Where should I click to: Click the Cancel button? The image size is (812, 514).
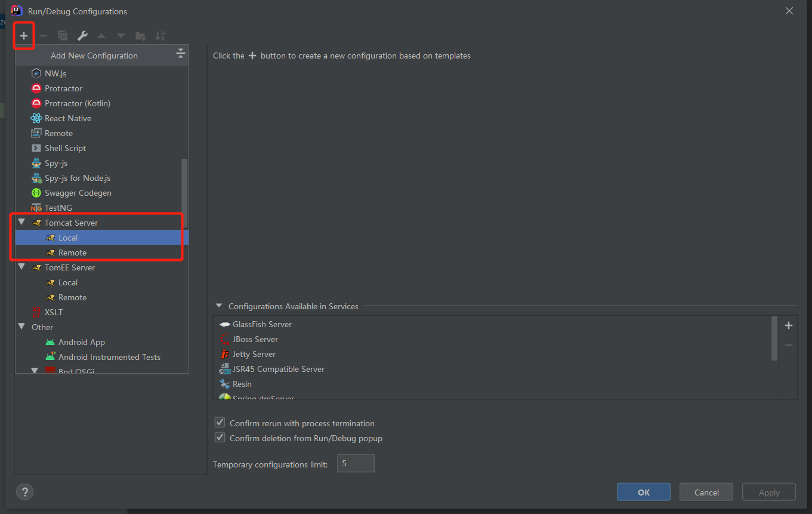tap(707, 492)
